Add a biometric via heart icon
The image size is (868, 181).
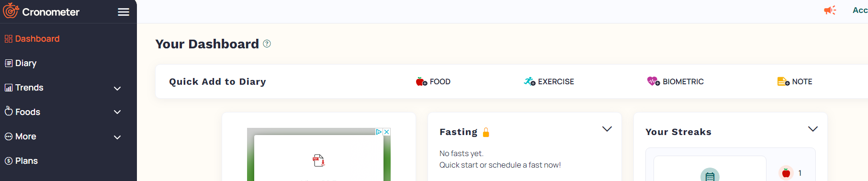point(654,81)
